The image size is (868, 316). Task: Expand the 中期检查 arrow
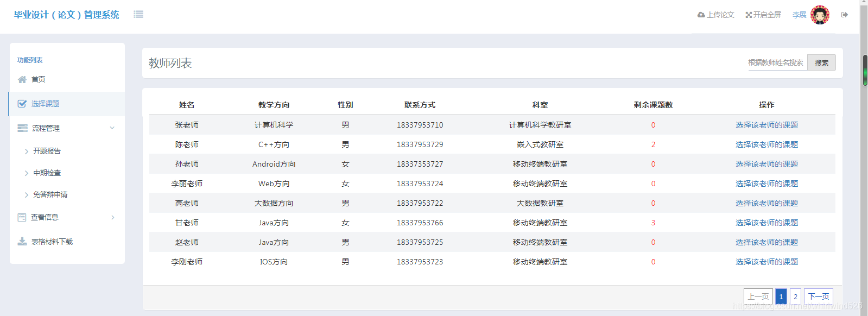tap(27, 173)
